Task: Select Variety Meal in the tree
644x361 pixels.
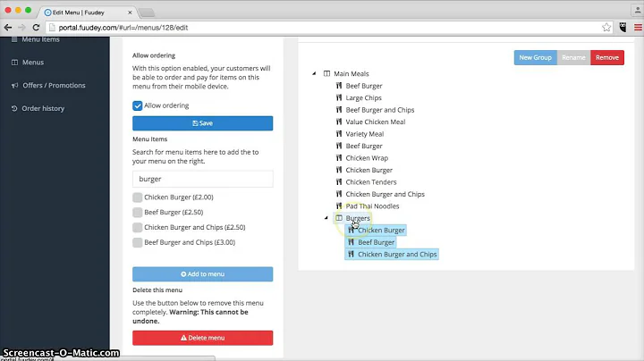Action: 365,134
